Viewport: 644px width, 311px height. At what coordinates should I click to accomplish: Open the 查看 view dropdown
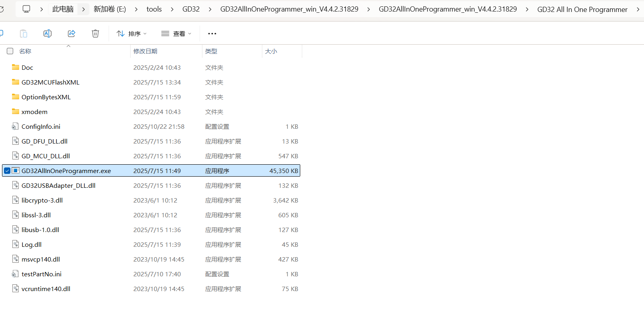tap(176, 33)
